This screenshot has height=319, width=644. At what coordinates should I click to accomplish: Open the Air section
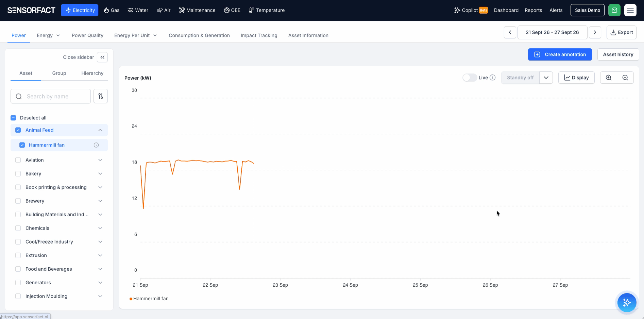click(164, 10)
